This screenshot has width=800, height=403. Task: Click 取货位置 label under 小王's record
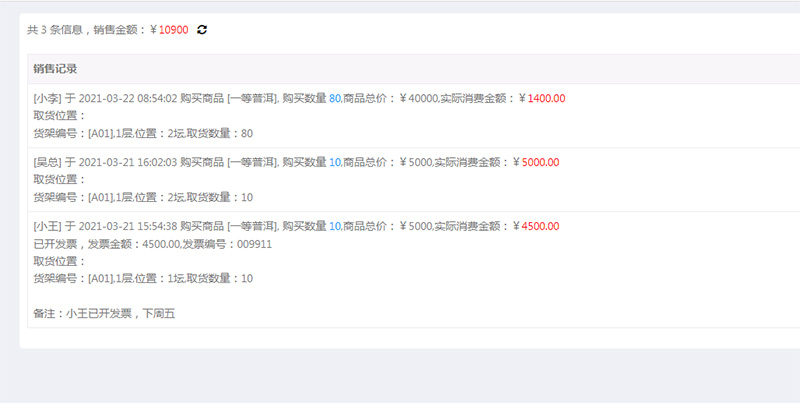tap(60, 261)
